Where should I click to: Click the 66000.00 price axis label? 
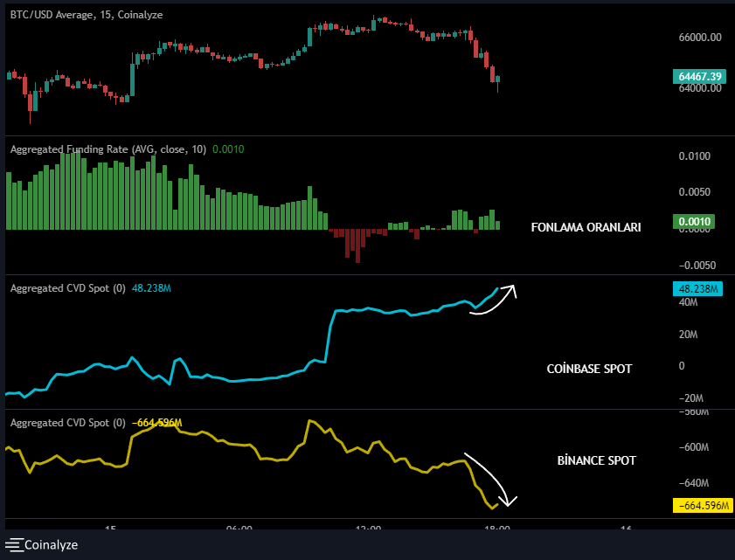[699, 38]
